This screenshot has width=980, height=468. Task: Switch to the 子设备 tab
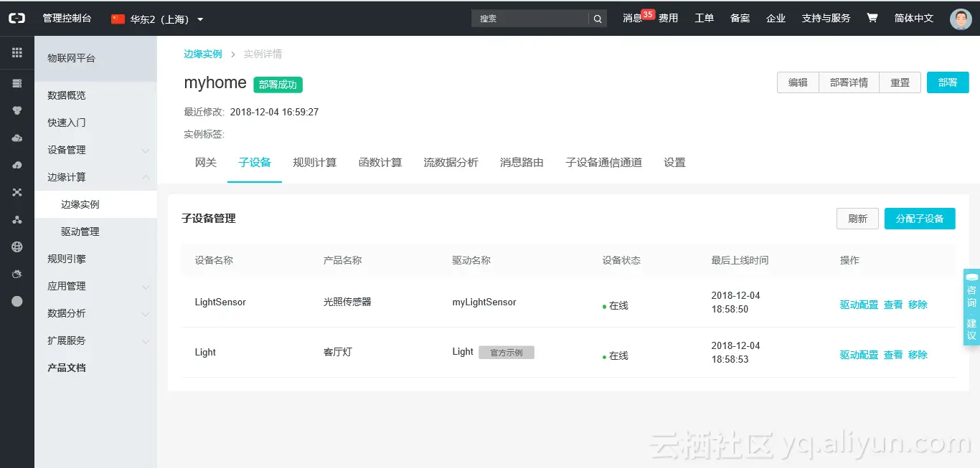tap(255, 163)
